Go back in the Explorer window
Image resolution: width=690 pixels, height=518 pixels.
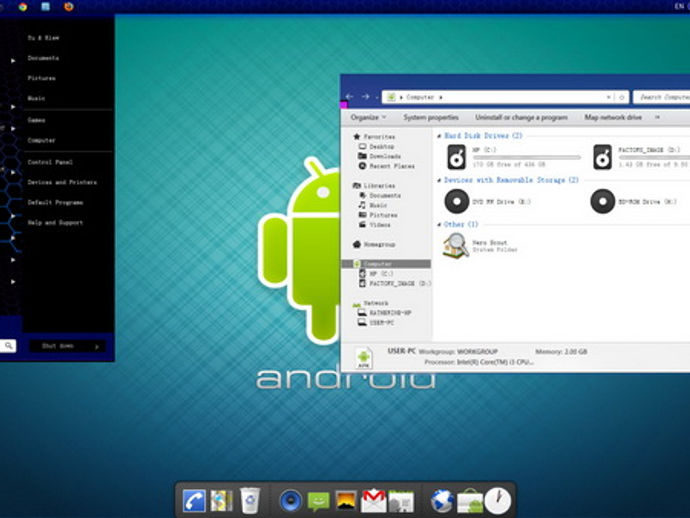point(350,96)
